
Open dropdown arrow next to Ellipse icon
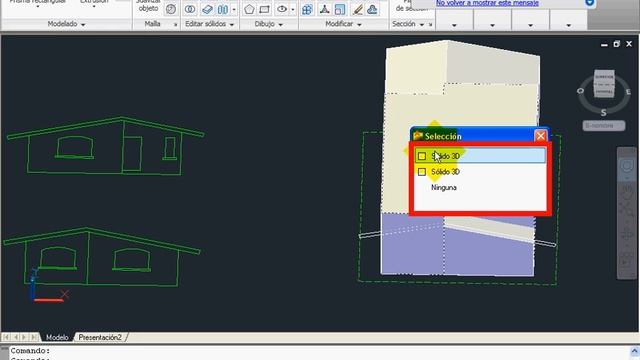point(293,9)
